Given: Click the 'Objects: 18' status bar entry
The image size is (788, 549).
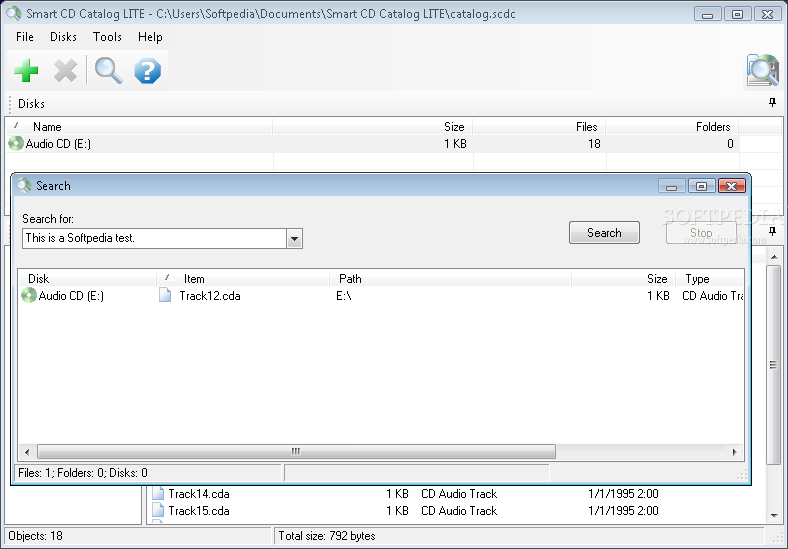Looking at the screenshot, I should click(x=35, y=535).
